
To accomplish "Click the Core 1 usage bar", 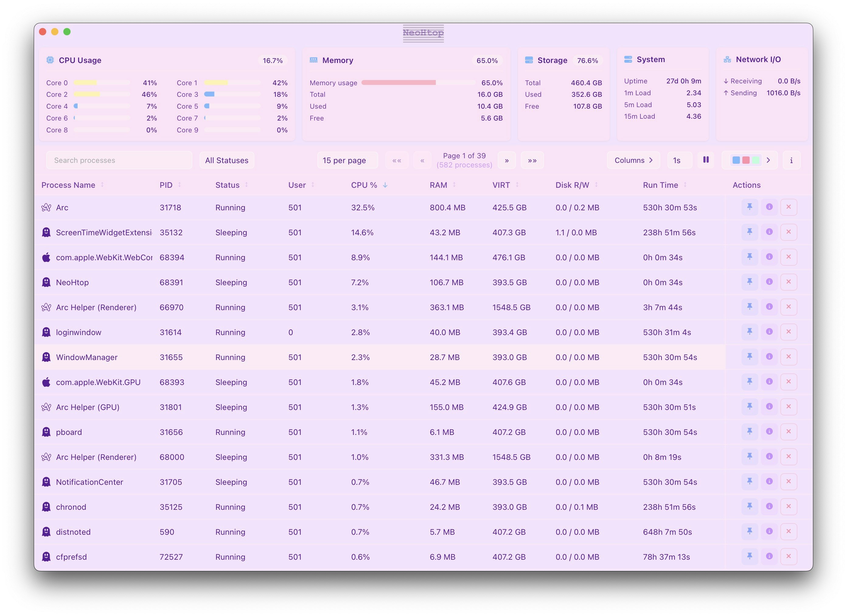I will [232, 82].
